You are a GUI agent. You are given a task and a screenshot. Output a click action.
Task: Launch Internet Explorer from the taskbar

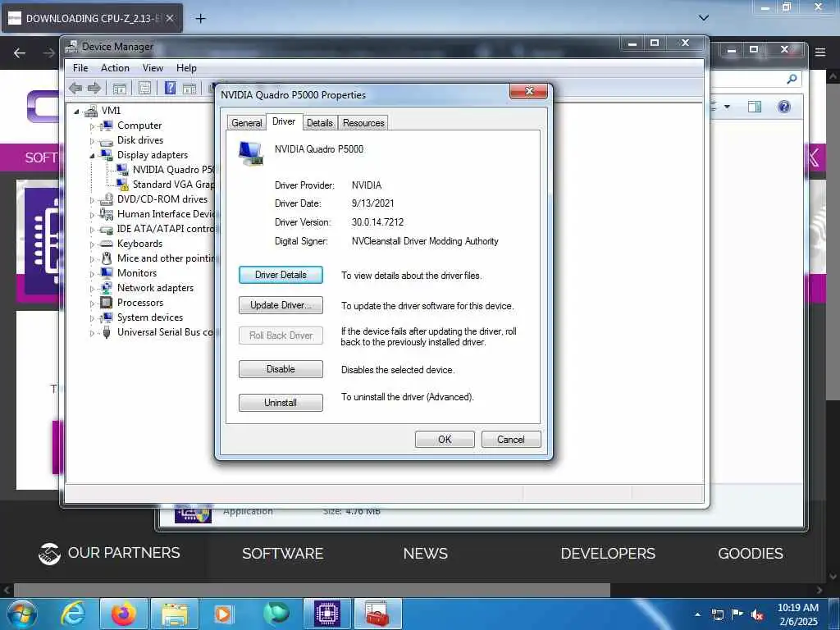73,614
